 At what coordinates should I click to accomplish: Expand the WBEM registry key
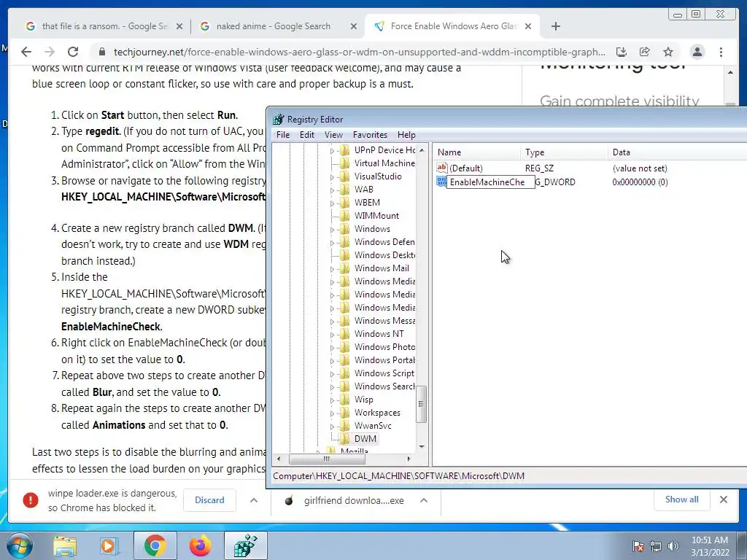coord(332,203)
